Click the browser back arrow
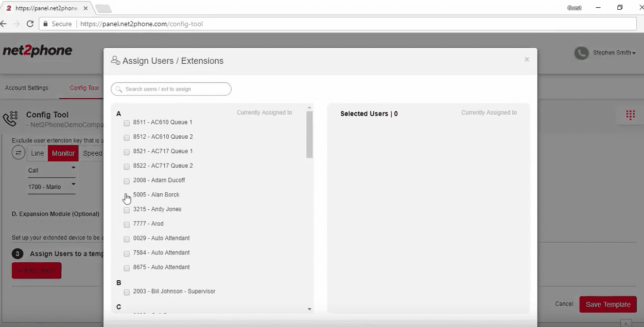The image size is (644, 327). 4,24
